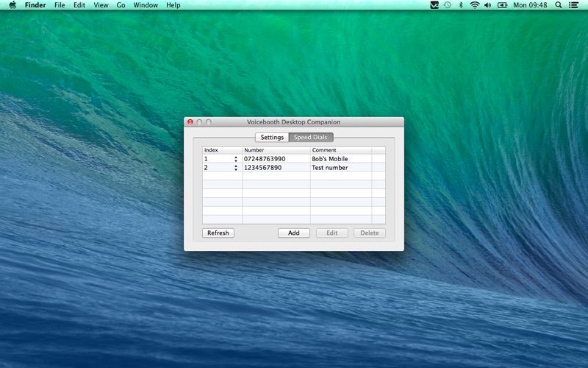Select the Bob's Mobile comment cell
Image resolution: width=588 pixels, height=368 pixels.
pos(341,159)
